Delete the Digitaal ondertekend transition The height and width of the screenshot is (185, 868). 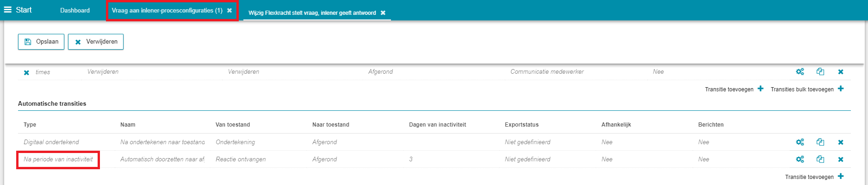click(841, 142)
